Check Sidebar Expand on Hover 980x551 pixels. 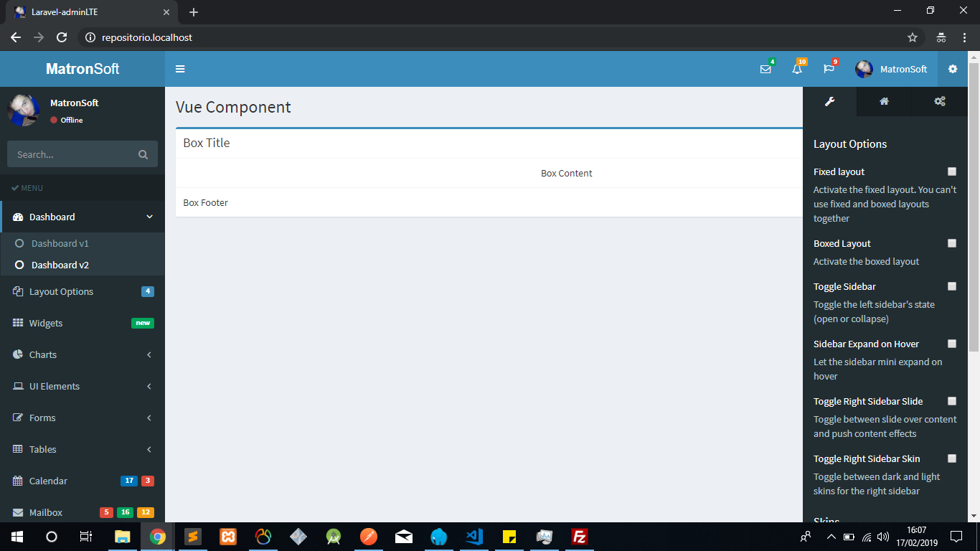click(x=952, y=344)
